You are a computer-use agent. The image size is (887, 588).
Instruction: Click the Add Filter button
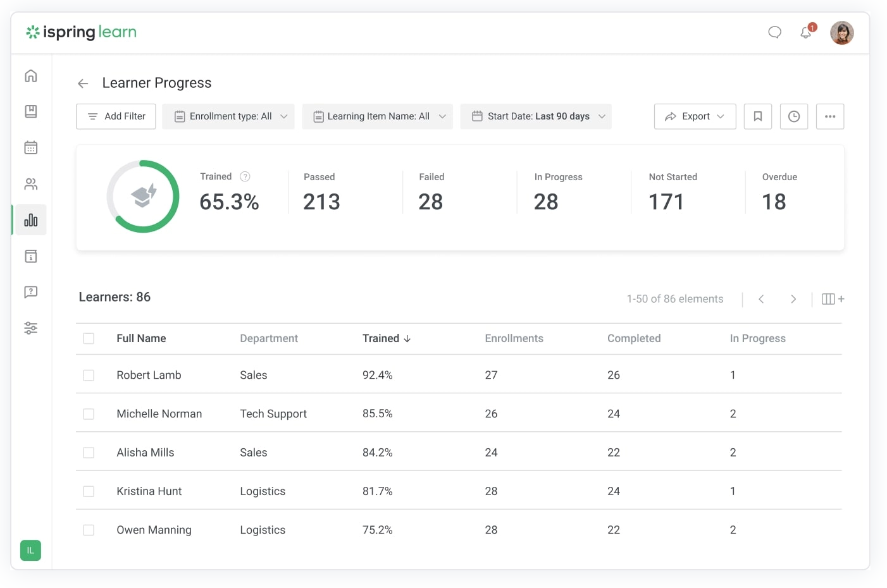(116, 116)
